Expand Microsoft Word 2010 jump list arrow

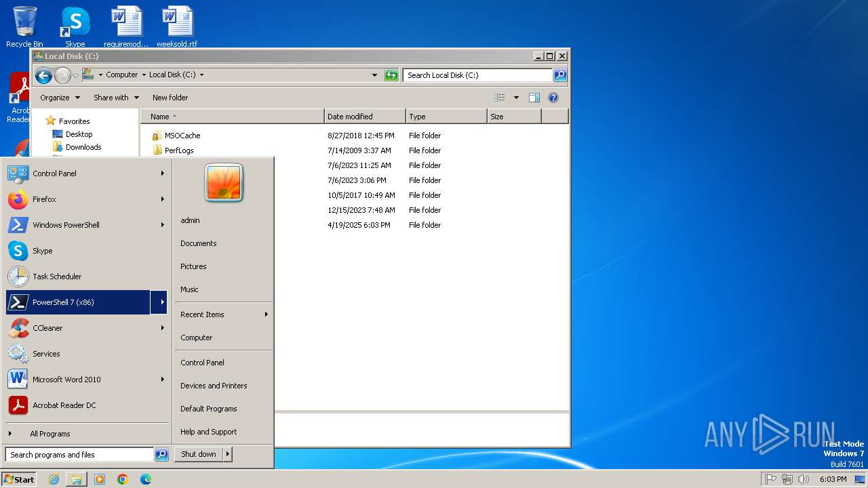pyautogui.click(x=163, y=380)
